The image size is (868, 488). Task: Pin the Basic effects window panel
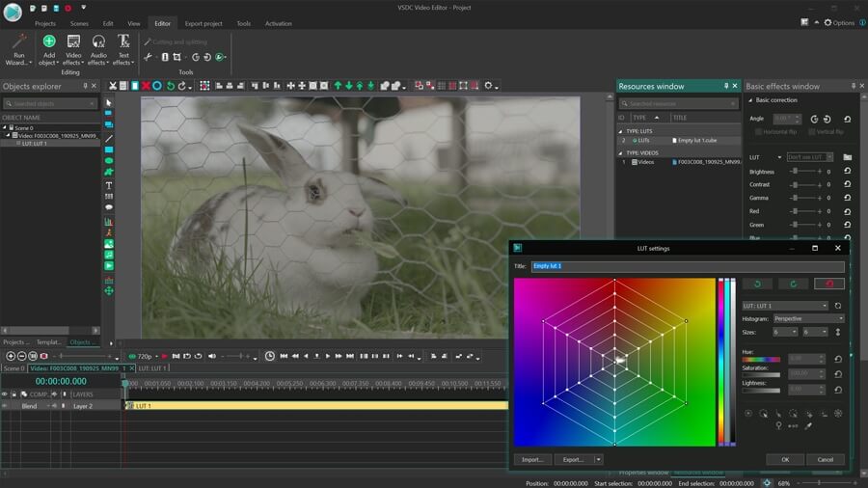854,86
